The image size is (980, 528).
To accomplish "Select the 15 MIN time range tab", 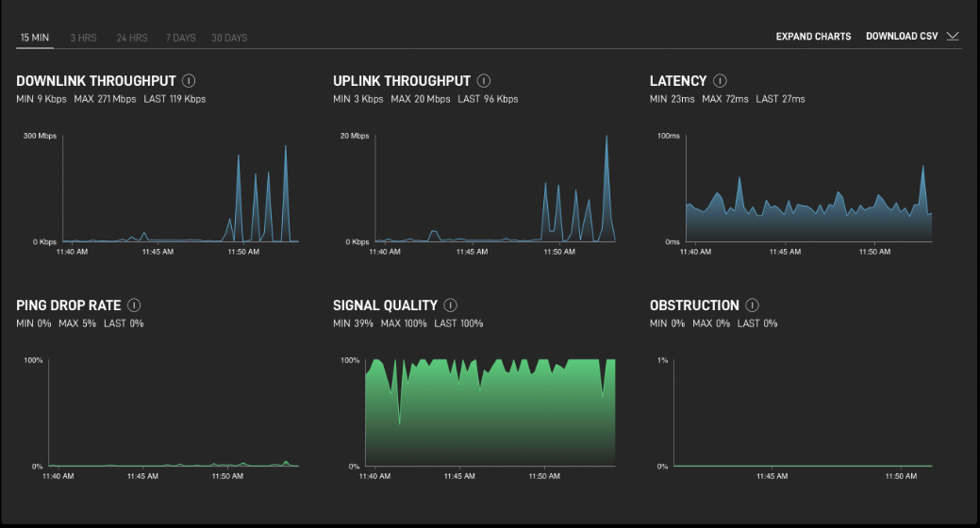I will pos(35,38).
